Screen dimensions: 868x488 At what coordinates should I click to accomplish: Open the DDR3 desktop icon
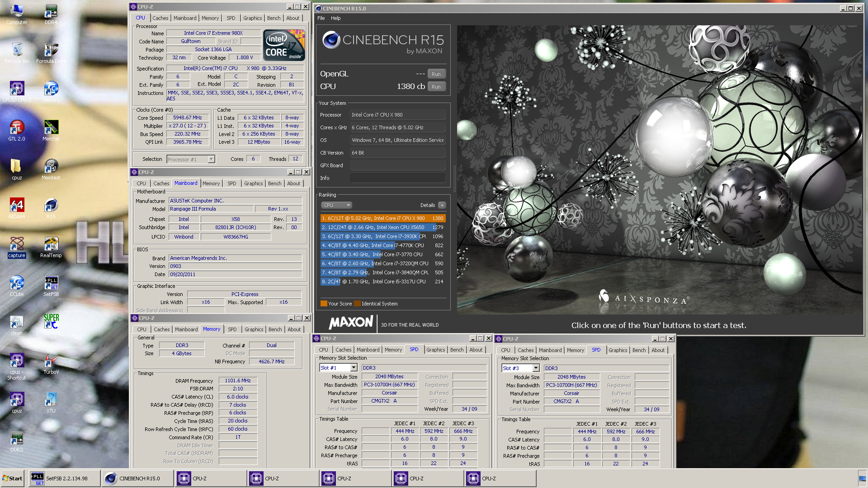coord(17,441)
